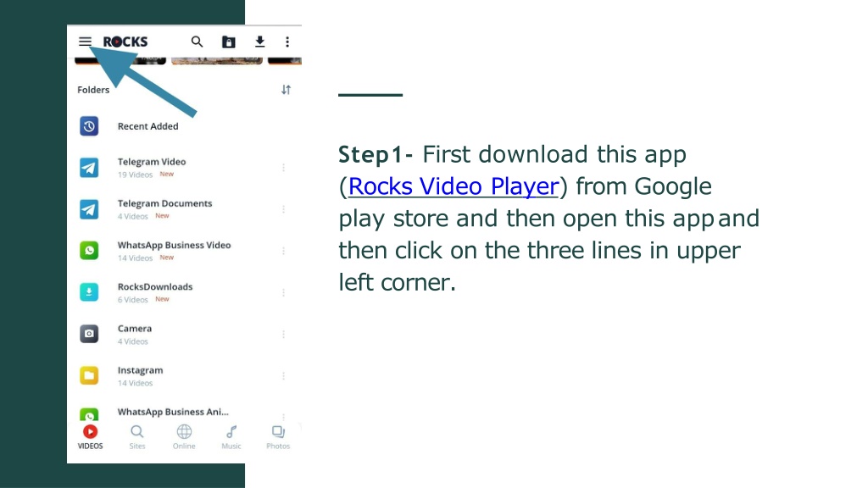
Task: Switch to the Sites tab
Action: pyautogui.click(x=137, y=437)
